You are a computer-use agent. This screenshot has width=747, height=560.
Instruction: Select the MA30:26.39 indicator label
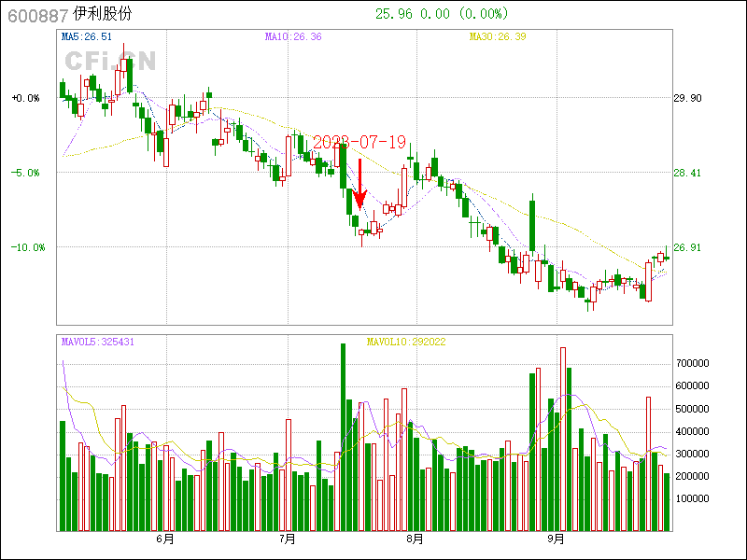pyautogui.click(x=498, y=37)
